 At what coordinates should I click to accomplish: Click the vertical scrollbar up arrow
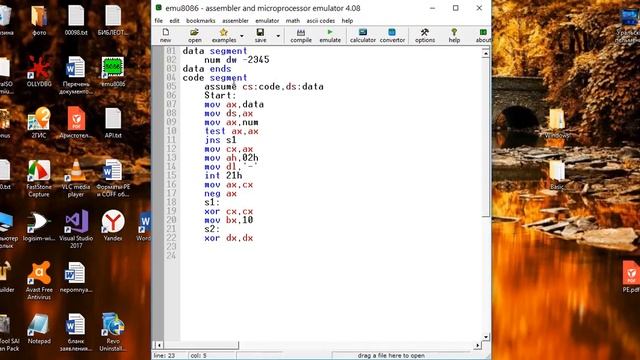[x=486, y=53]
